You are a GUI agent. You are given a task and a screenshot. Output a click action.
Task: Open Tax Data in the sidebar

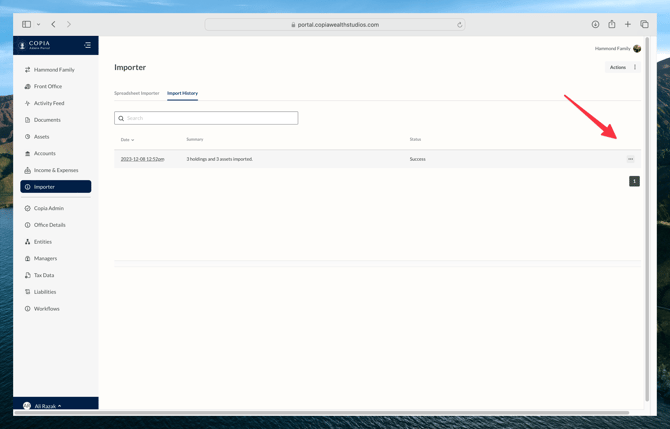(44, 275)
